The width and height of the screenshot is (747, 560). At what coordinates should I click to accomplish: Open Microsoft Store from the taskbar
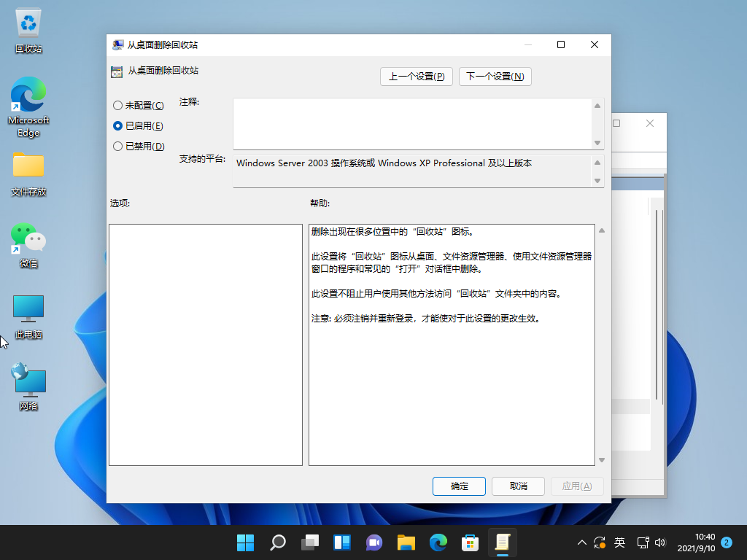[470, 542]
